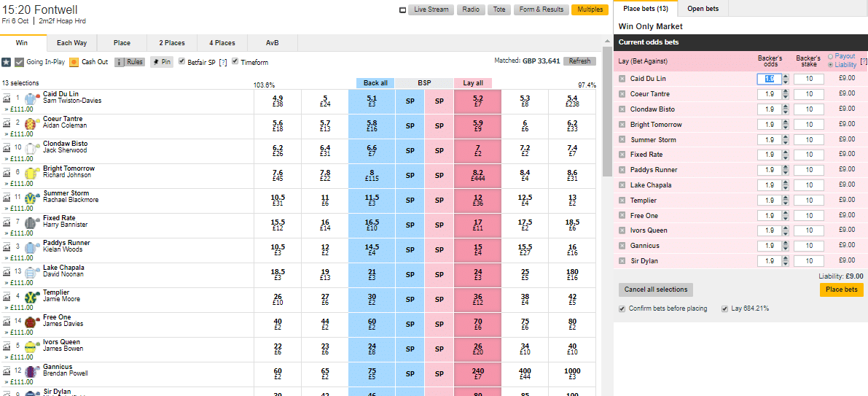Image resolution: width=868 pixels, height=396 pixels.
Task: Increase the backer's odds for Caid Du Lin
Action: 787,77
